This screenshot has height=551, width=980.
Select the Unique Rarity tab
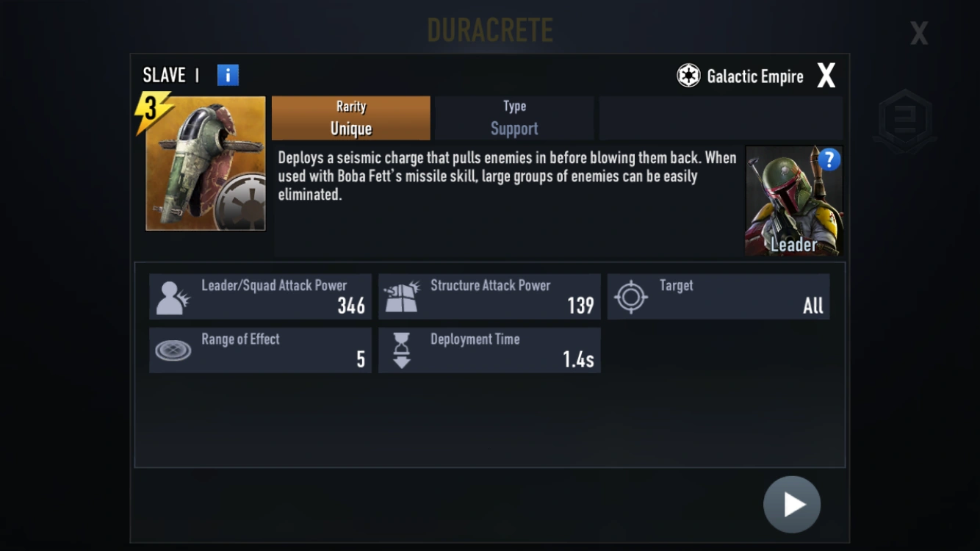351,118
